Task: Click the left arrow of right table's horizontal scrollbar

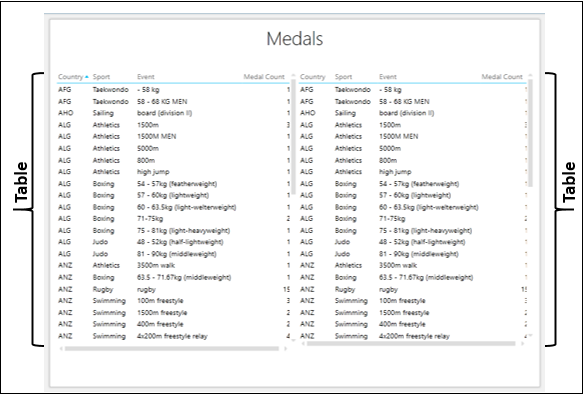Action: 303,344
